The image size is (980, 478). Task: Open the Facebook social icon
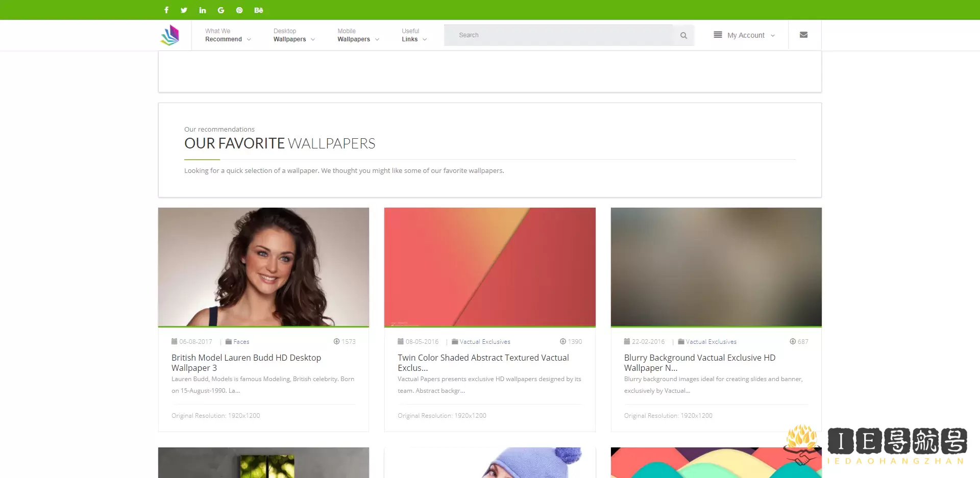click(166, 10)
